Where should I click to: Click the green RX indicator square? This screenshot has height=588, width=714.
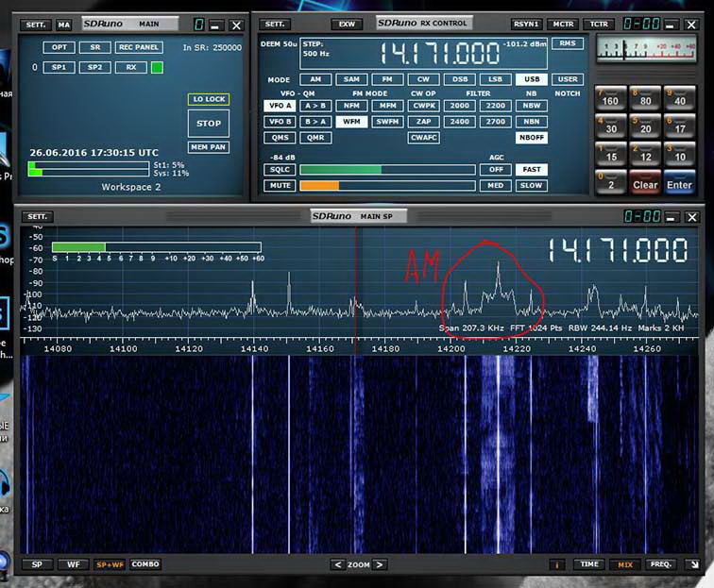tap(157, 68)
